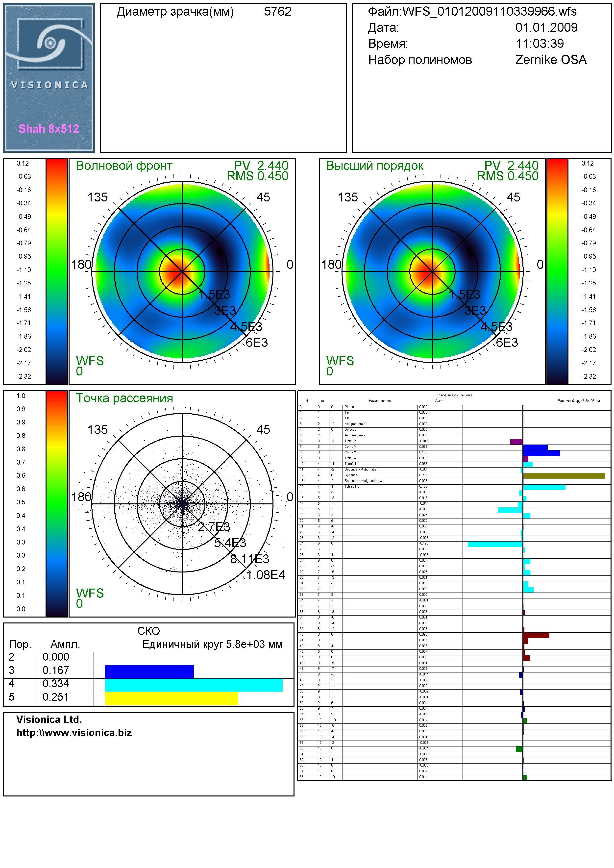The image size is (614, 868).
Task: Click the Coma X row name
Action: [x=350, y=452]
